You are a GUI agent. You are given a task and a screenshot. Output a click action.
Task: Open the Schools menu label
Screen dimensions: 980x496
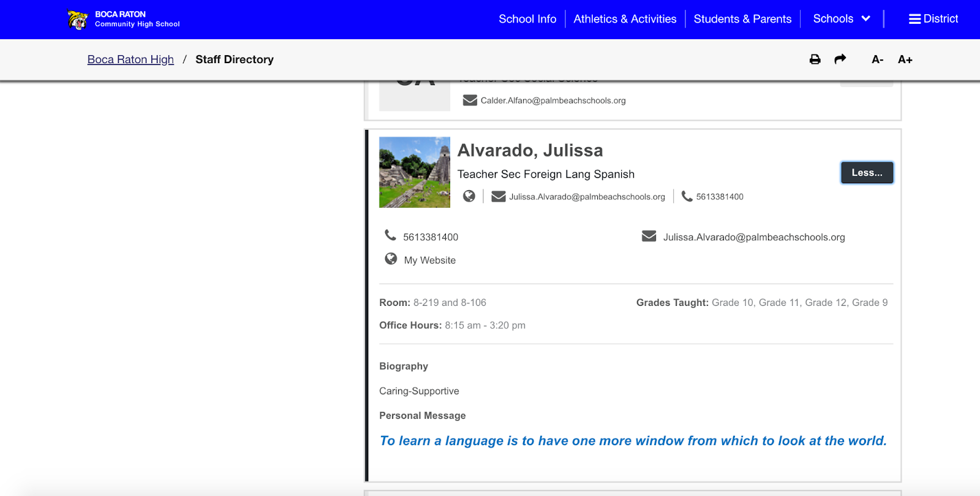pyautogui.click(x=833, y=18)
